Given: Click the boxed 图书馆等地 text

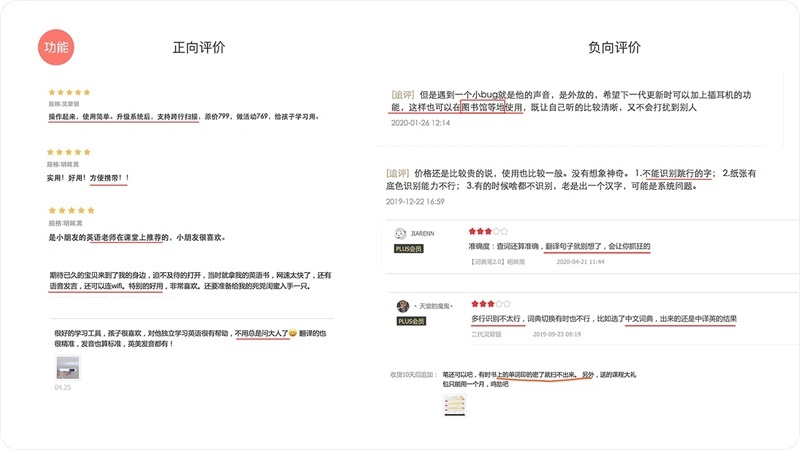Looking at the screenshot, I should (x=483, y=107).
